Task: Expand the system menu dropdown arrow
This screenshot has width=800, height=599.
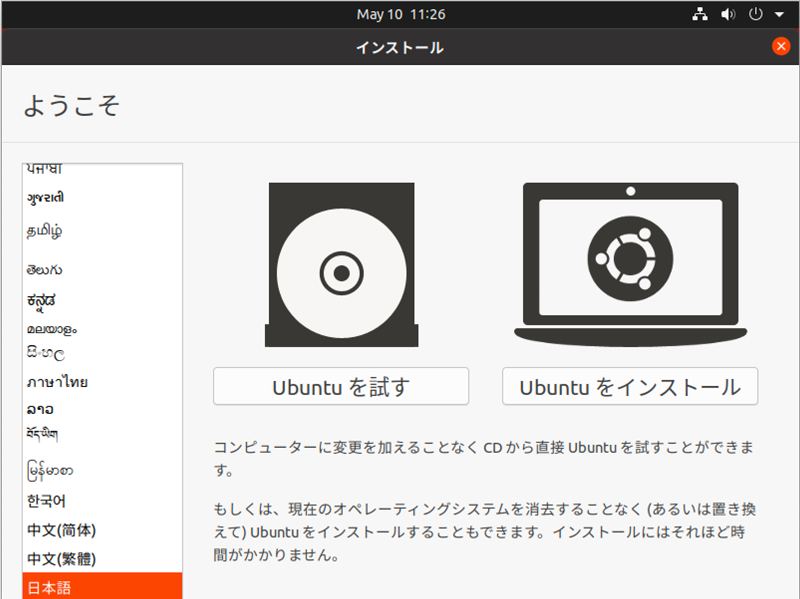Action: pyautogui.click(x=779, y=15)
